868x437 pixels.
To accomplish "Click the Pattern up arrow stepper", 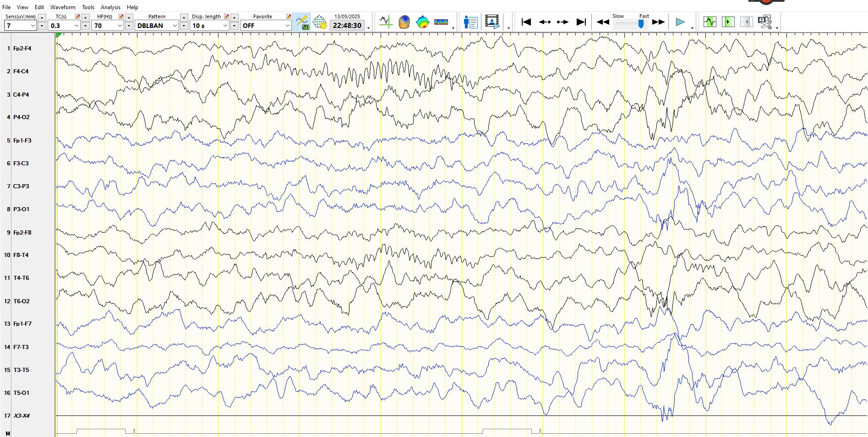I will pyautogui.click(x=184, y=17).
